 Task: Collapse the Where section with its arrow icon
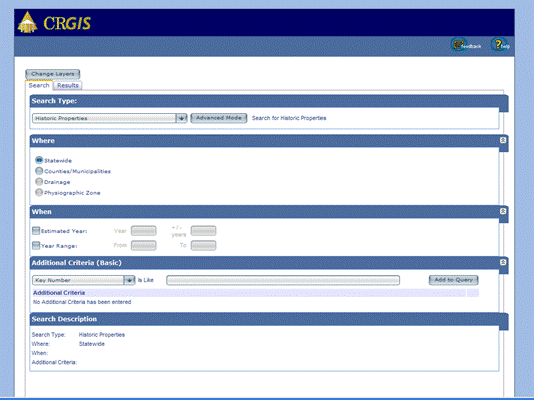(503, 140)
